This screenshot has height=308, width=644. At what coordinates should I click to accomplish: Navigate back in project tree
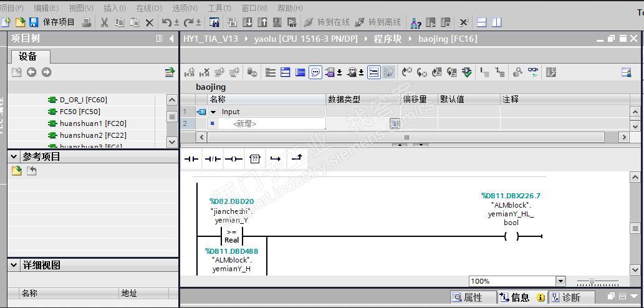(x=32, y=72)
